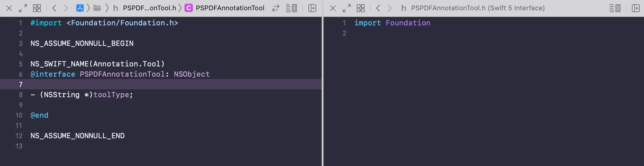Click the counterparts swap arrows icon
The height and width of the screenshot is (166, 644).
pos(275,8)
